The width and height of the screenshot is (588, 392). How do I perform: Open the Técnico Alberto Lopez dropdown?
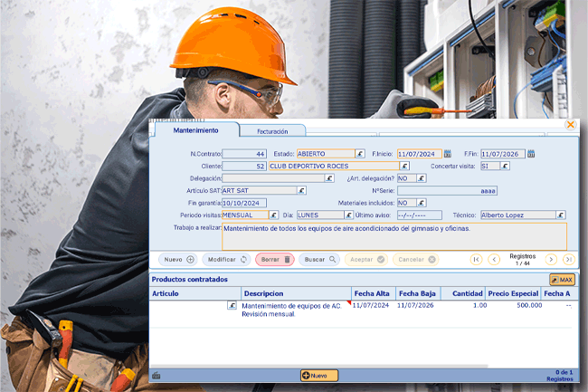coord(561,215)
